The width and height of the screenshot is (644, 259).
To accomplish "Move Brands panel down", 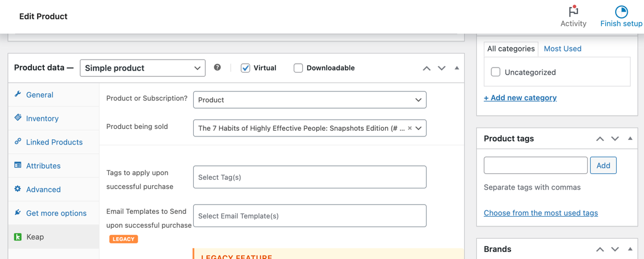I will (615, 249).
